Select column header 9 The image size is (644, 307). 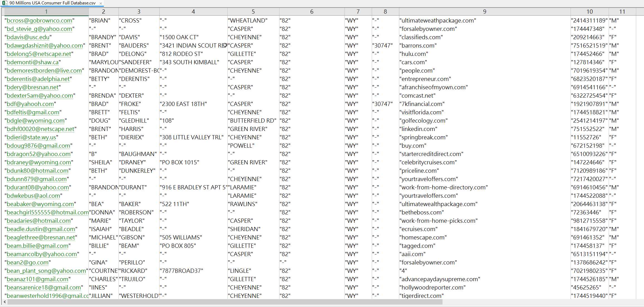click(485, 12)
